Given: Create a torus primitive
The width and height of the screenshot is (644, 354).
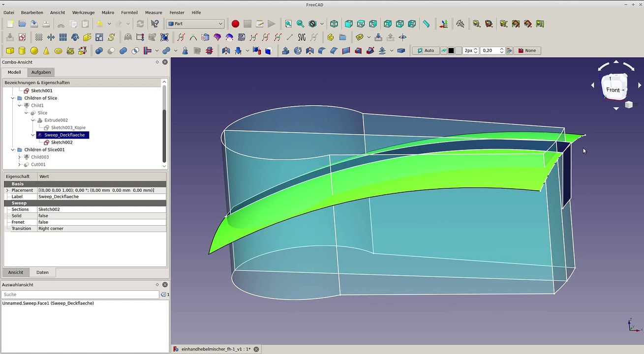Looking at the screenshot, I should 58,51.
